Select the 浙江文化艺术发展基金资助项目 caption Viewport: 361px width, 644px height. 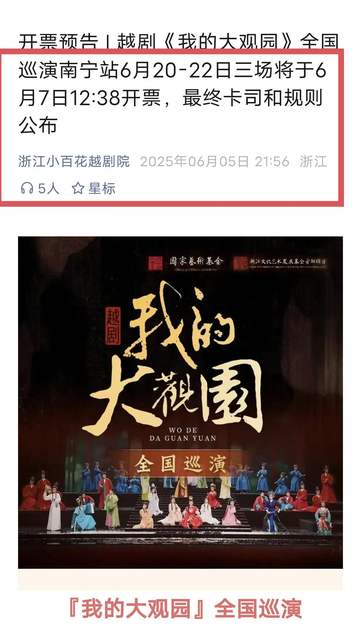tap(287, 261)
